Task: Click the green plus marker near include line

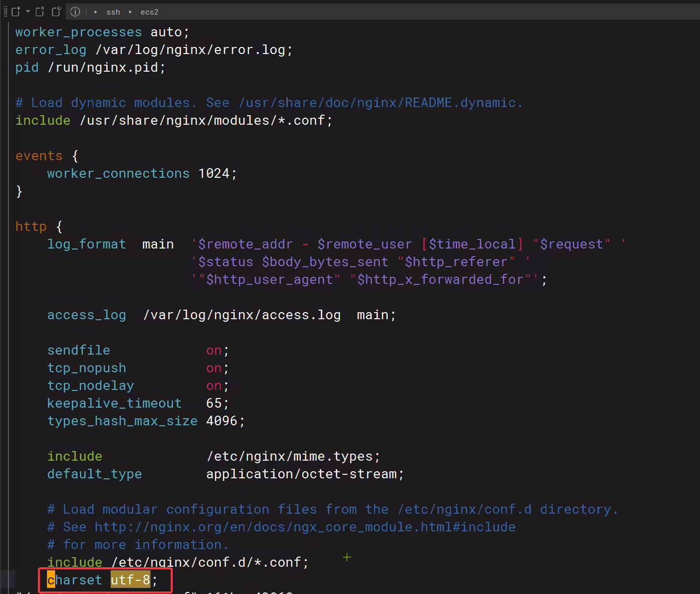Action: click(x=347, y=557)
